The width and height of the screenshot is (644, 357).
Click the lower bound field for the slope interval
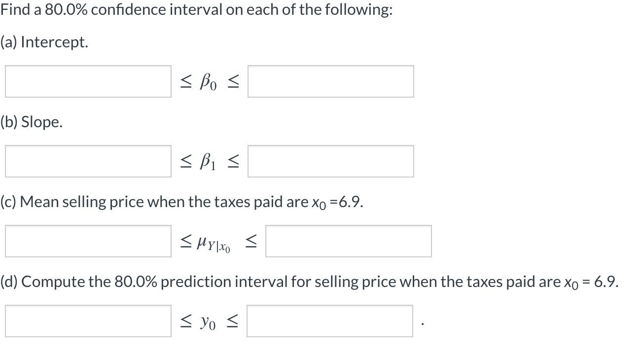(x=88, y=161)
